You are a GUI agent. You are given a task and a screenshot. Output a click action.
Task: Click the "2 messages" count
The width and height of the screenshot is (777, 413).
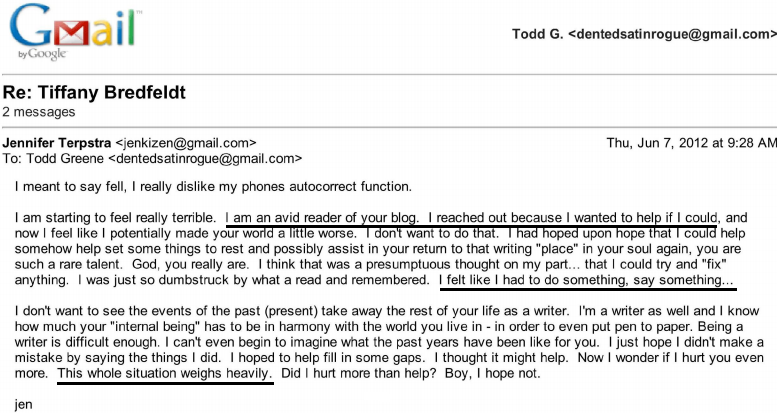(37, 111)
